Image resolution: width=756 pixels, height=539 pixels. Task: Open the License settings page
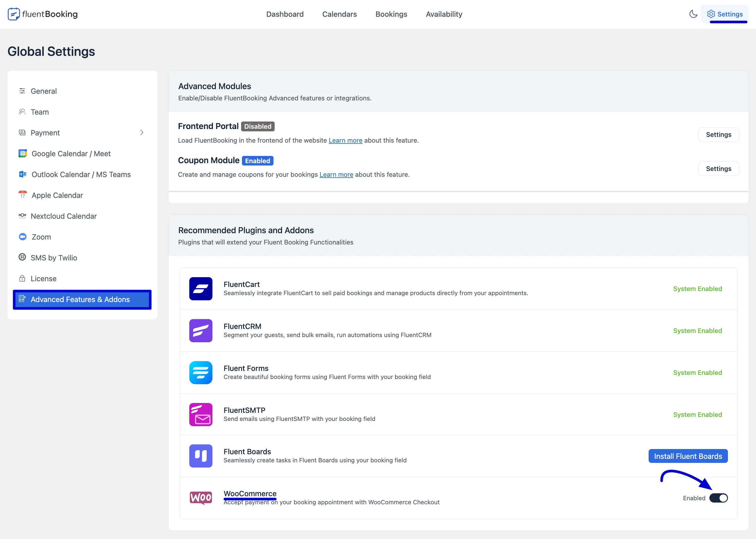[x=82, y=278]
